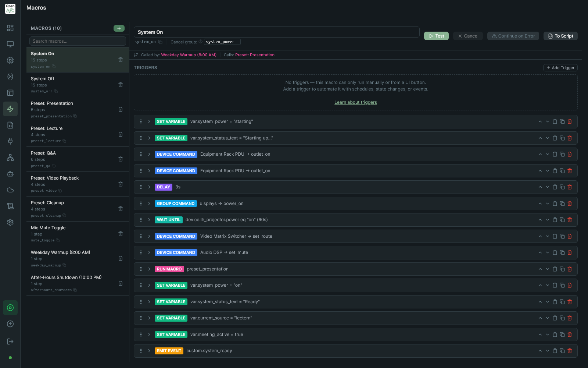Viewport: 588px width, 368px height.
Task: Select the Preset: Video Playback macro
Action: [78, 184]
